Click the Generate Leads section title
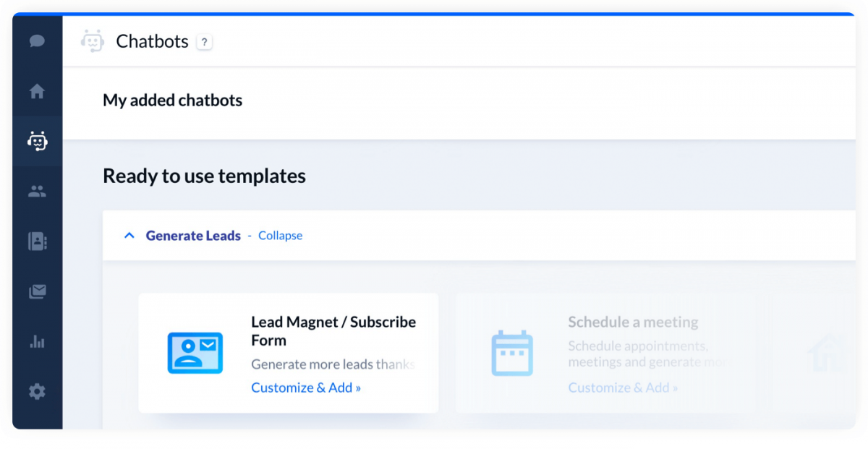Screen dimensions: 868x449 pos(193,236)
